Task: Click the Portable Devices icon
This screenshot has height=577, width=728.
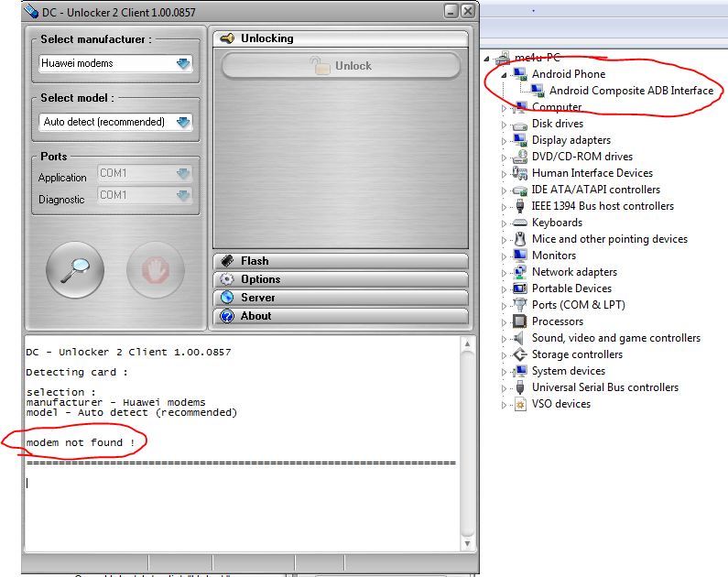Action: coord(520,288)
